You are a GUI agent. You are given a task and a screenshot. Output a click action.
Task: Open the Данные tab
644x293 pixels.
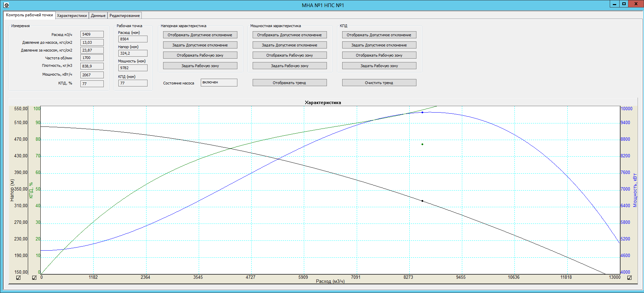click(98, 16)
